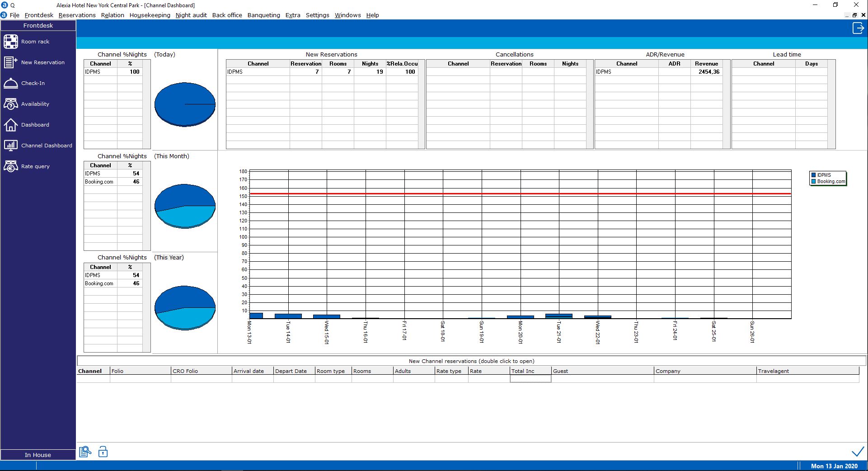This screenshot has width=868, height=471.
Task: Click the ADR/Revenue table scrollbar
Action: (x=727, y=104)
